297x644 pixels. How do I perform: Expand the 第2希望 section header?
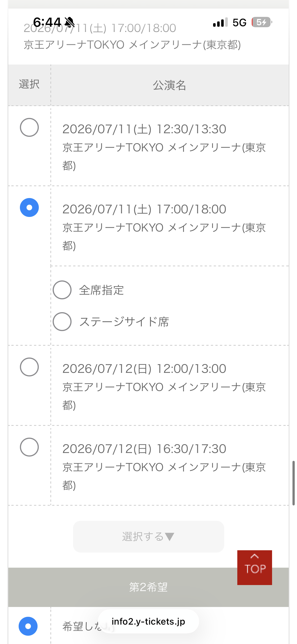pos(148,587)
